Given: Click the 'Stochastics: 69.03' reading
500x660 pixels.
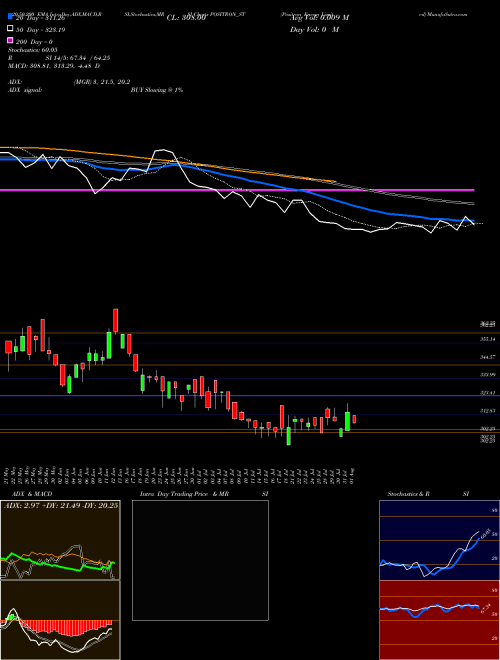Looking at the screenshot, I should (33, 50).
